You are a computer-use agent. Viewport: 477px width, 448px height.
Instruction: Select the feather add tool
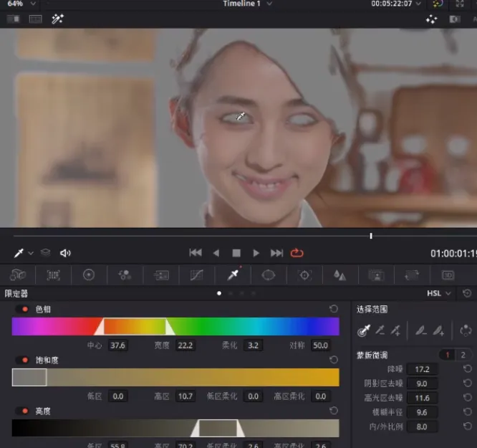[438, 330]
